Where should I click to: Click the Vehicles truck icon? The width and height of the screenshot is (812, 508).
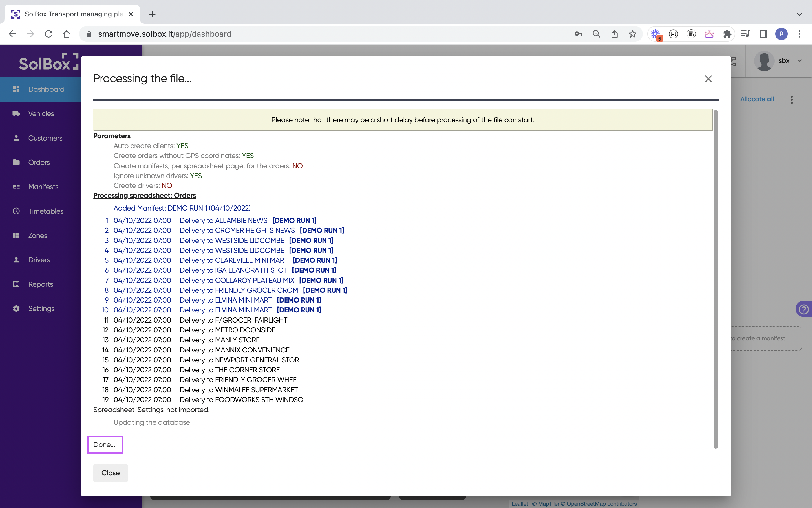(16, 113)
